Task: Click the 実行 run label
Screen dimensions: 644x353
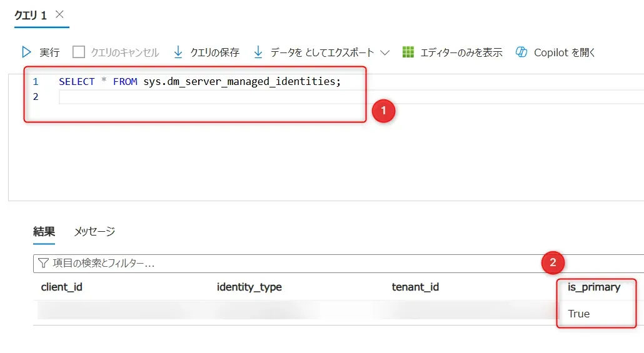Action: pyautogui.click(x=49, y=52)
